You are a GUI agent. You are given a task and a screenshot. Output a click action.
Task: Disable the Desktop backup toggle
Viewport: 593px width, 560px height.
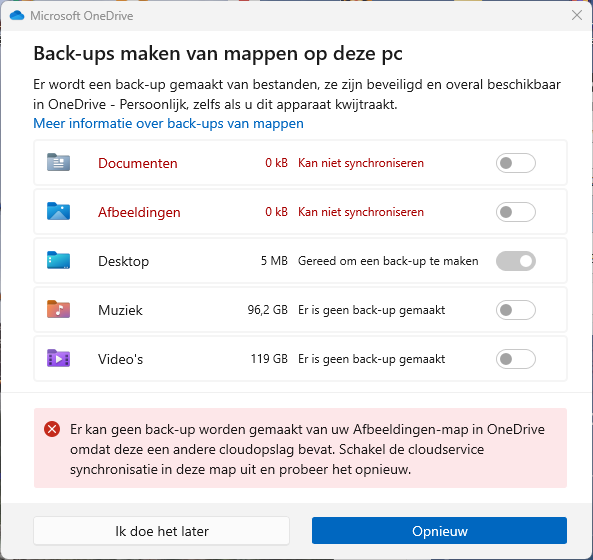[x=515, y=261]
